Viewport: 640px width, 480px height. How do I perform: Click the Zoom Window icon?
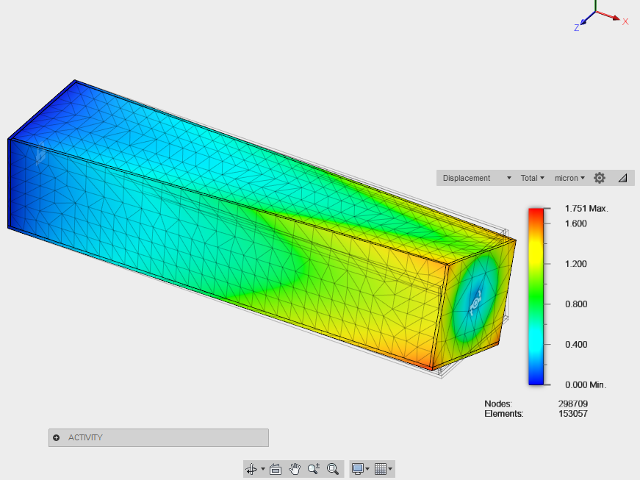(x=333, y=468)
